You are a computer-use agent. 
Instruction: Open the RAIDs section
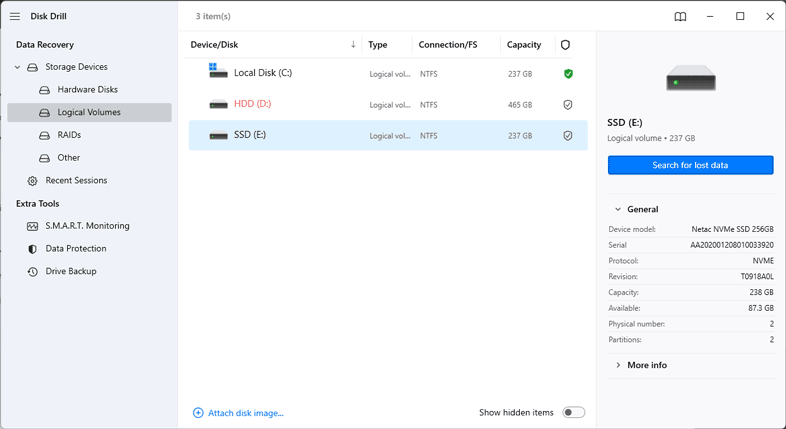69,135
